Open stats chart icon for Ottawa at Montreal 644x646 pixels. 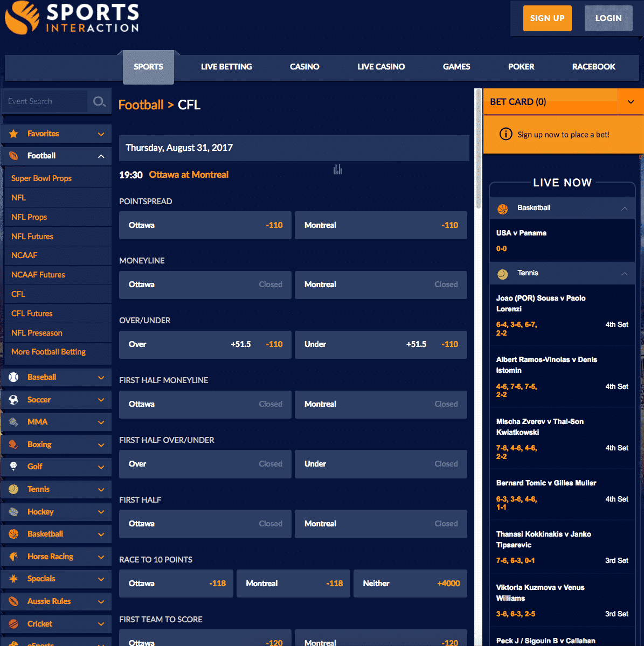coord(337,169)
